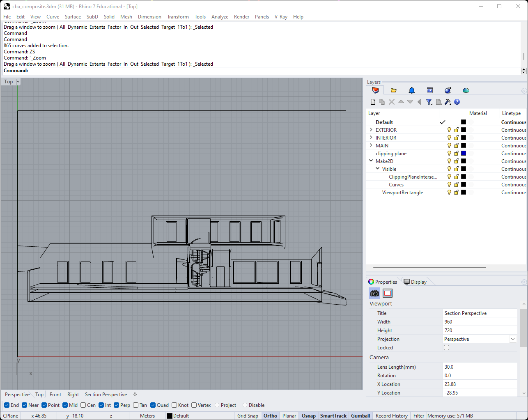
Task: Open the Projection dropdown
Action: [513, 339]
